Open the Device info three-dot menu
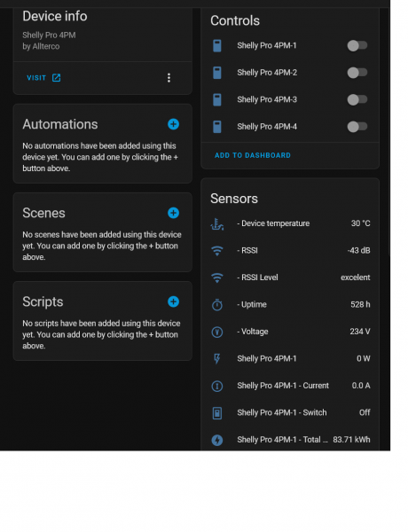408x532 pixels. [x=169, y=78]
